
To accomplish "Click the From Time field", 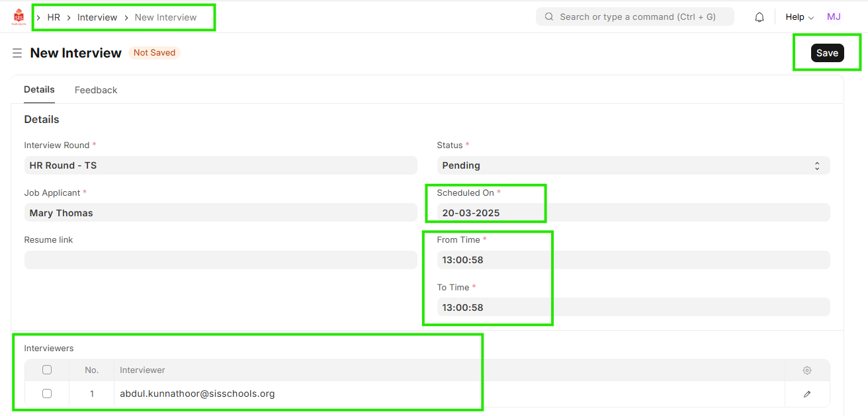I will click(632, 260).
